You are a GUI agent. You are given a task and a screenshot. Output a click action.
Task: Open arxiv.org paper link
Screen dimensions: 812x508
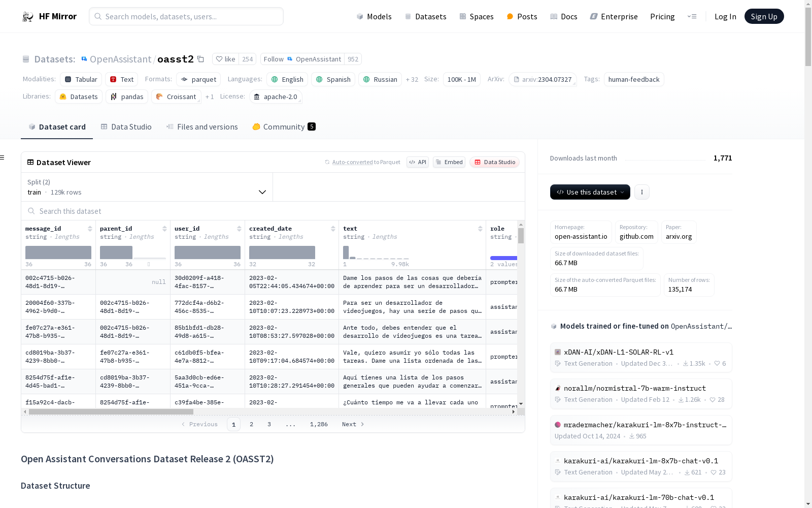point(679,232)
